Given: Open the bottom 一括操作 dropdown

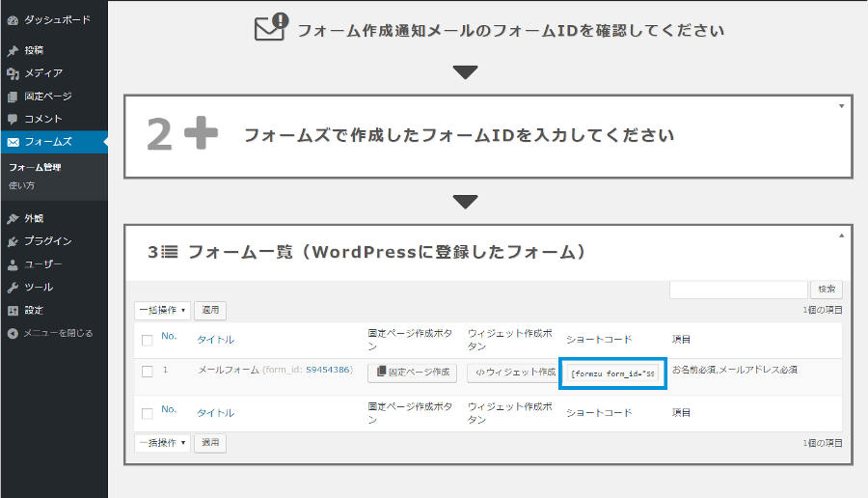Looking at the screenshot, I should point(162,443).
